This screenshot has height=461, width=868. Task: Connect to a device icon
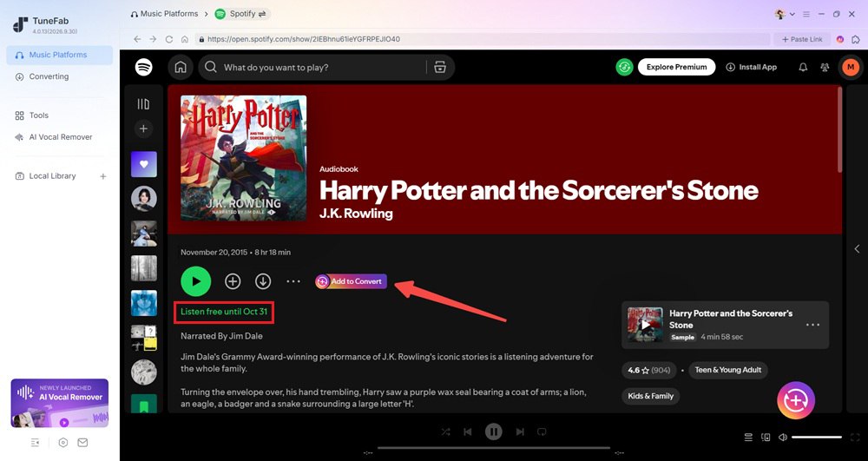766,438
